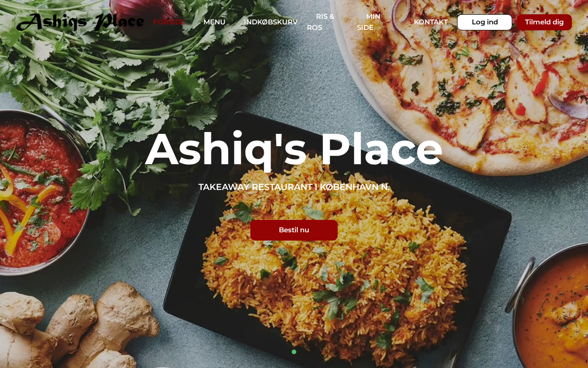Visit the RIS & ROS page
Screen dimensions: 588x368
tap(321, 22)
